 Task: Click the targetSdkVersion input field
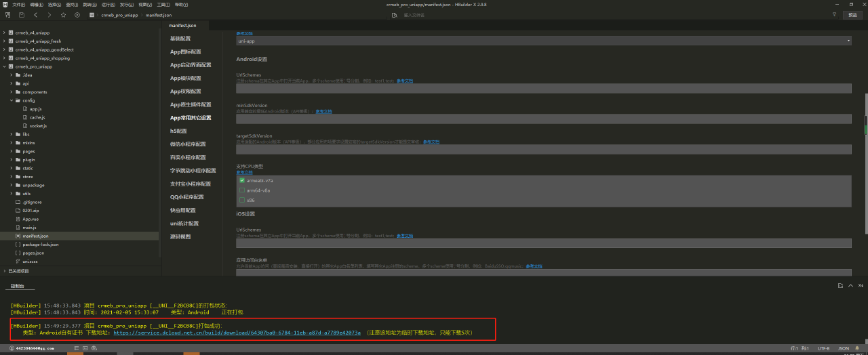click(543, 149)
